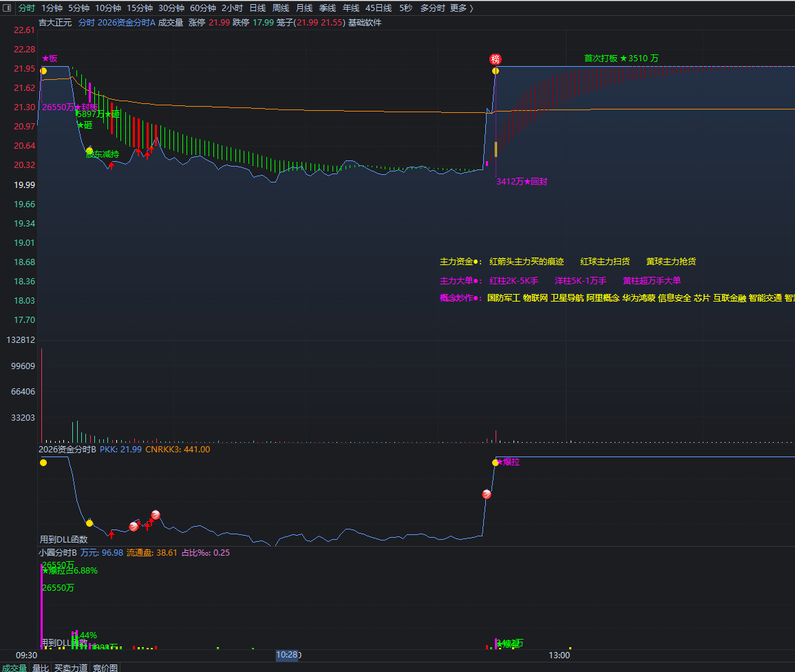Select the 5分钟 period tab
The width and height of the screenshot is (795, 672).
[78, 8]
